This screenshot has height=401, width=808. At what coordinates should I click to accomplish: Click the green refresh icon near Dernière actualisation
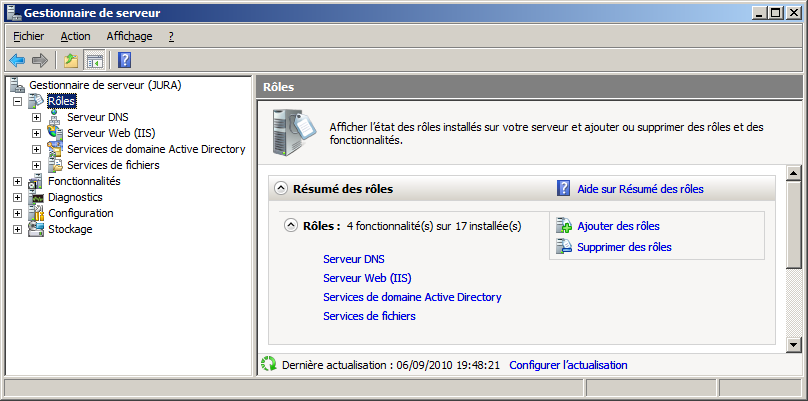point(268,365)
